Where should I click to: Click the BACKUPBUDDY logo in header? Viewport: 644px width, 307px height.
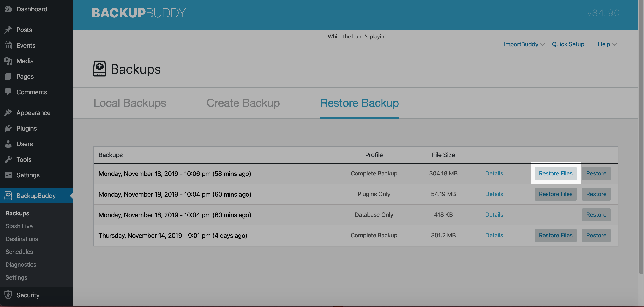point(139,13)
